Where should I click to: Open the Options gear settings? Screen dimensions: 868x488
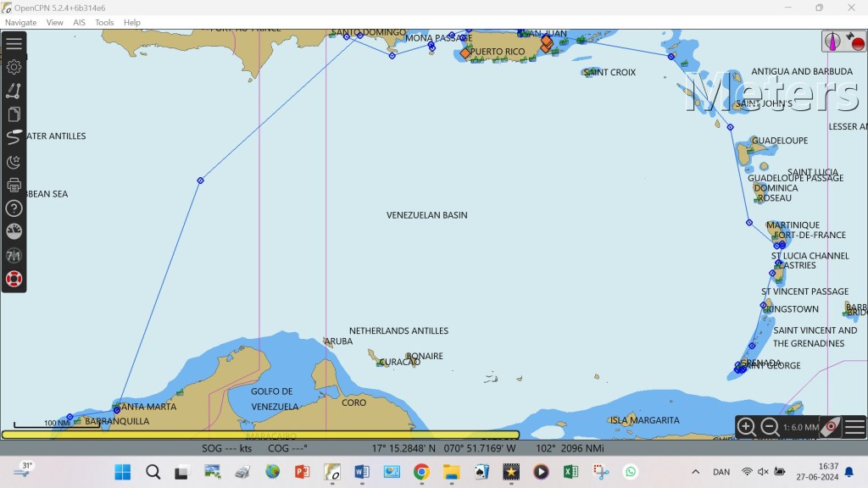pos(14,67)
